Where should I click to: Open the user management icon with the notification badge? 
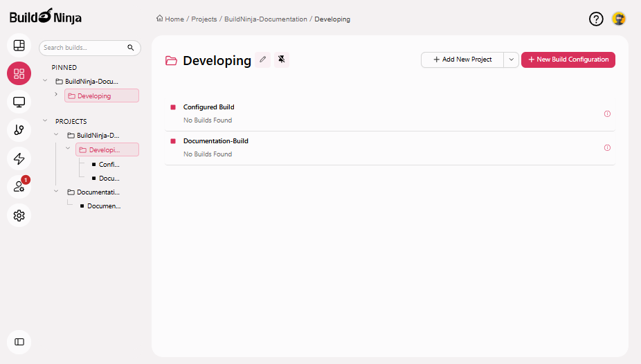pos(19,187)
